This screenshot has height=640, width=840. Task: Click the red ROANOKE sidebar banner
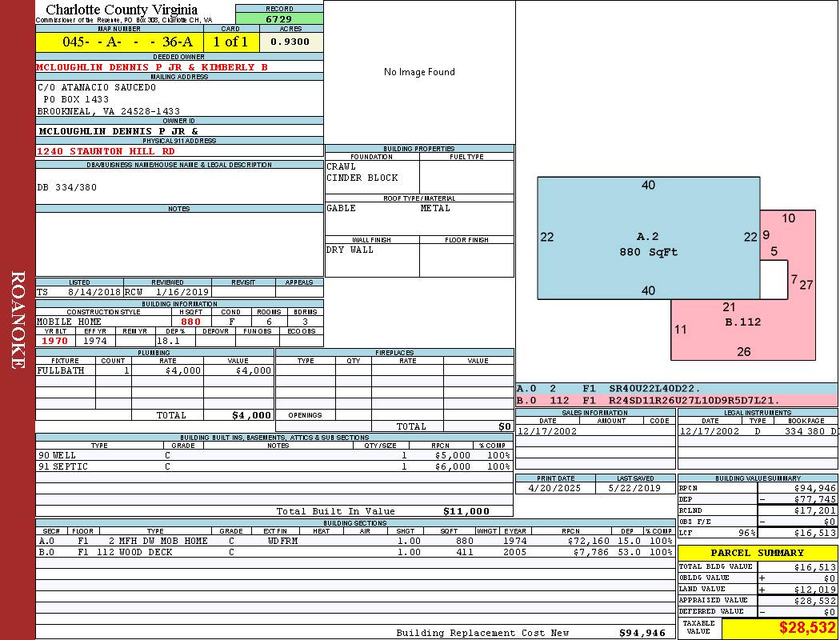(x=18, y=320)
